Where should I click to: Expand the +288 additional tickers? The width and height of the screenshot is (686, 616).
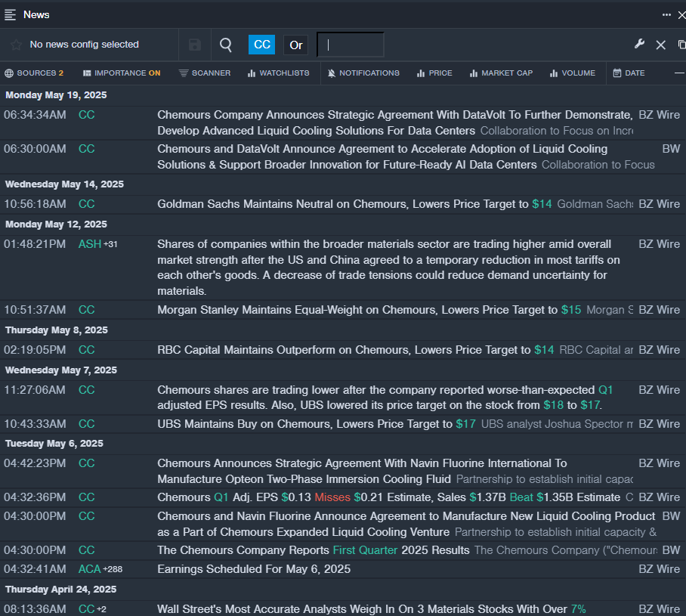tap(113, 569)
